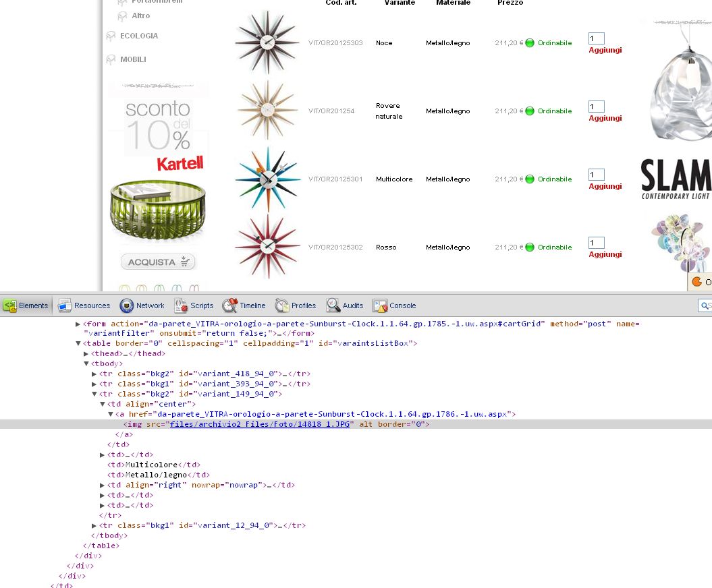Viewport: 712px width, 588px height.
Task: Collapse the tr variant_149_94_0 node
Action: click(94, 394)
